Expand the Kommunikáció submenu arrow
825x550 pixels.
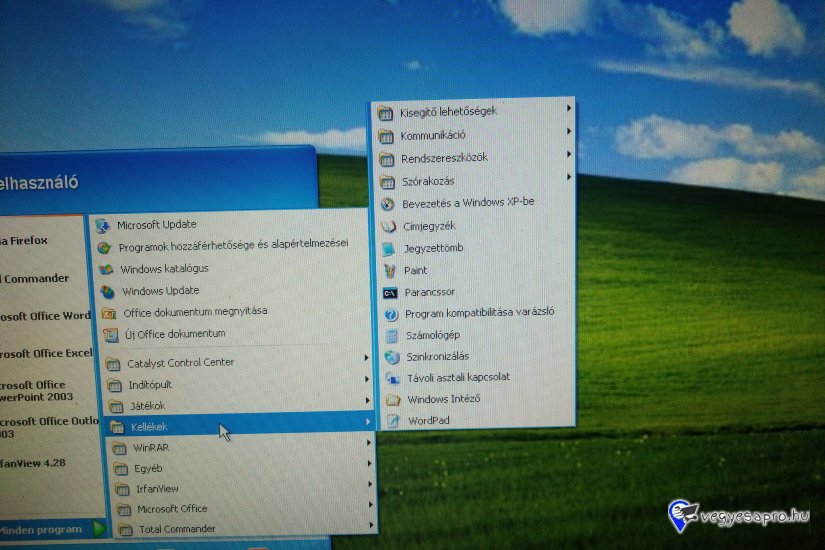[x=569, y=132]
